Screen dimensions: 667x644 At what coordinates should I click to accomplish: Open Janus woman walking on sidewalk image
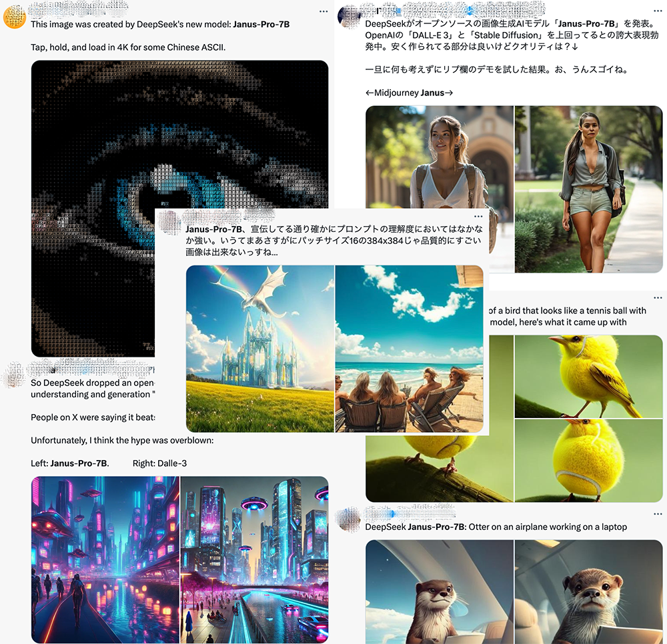[589, 189]
